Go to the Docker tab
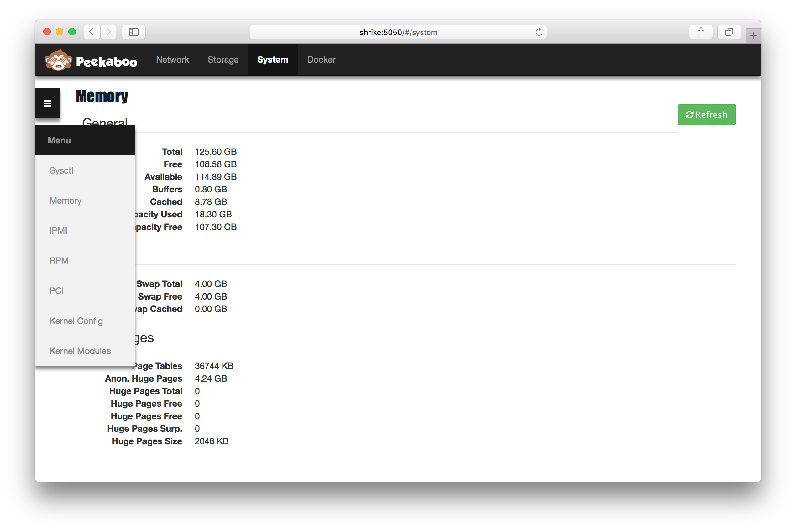Viewport: 796px width, 532px height. coord(321,60)
